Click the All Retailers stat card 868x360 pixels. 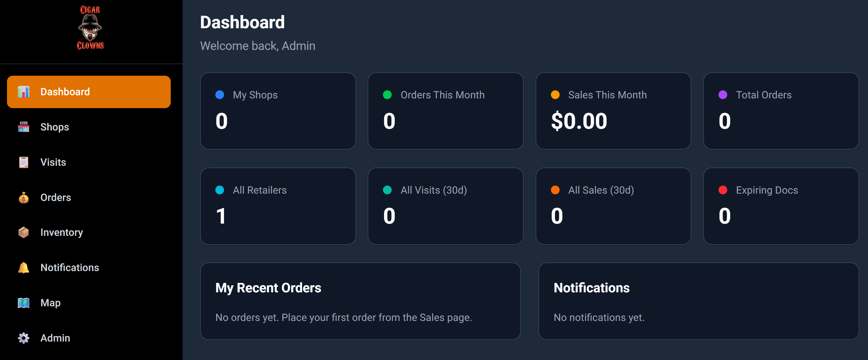(278, 206)
